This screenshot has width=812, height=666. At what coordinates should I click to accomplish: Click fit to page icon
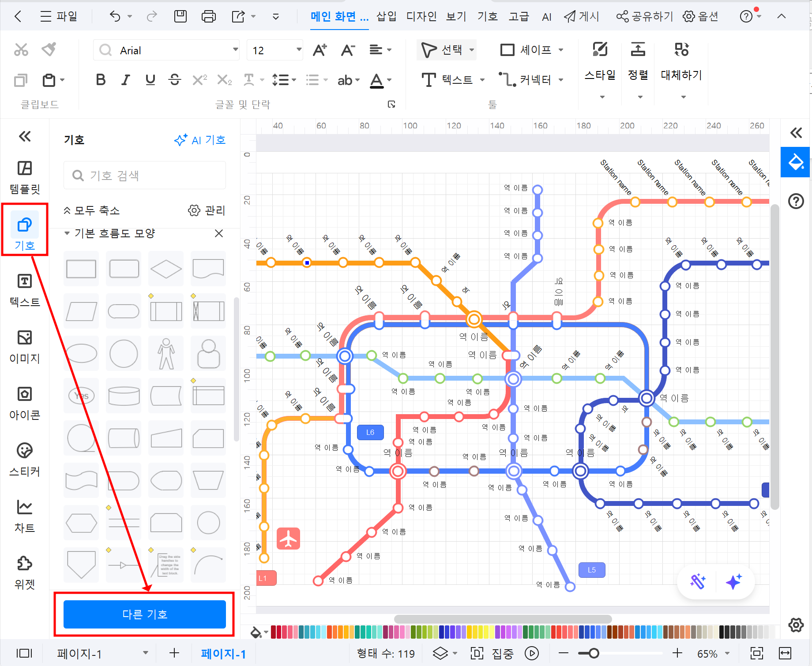pyautogui.click(x=757, y=653)
